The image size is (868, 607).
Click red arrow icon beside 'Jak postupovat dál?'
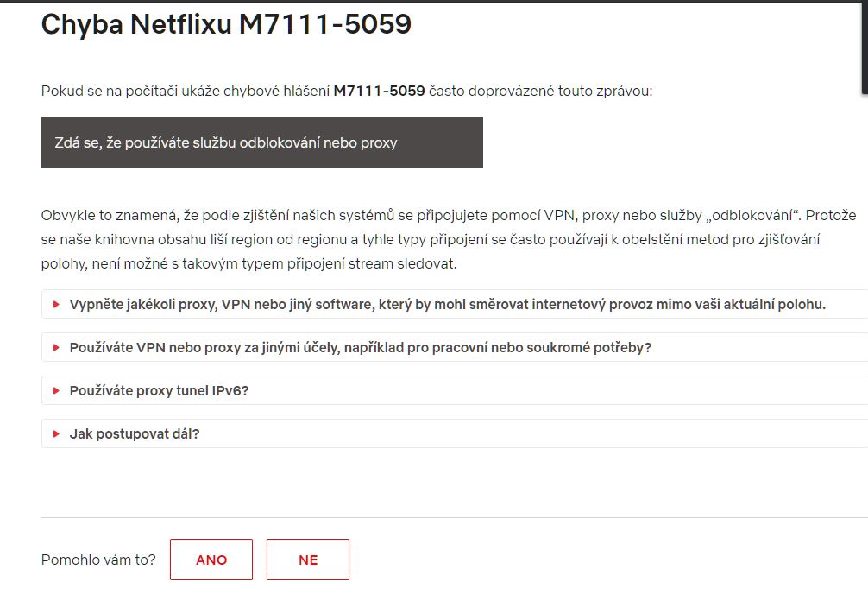56,433
